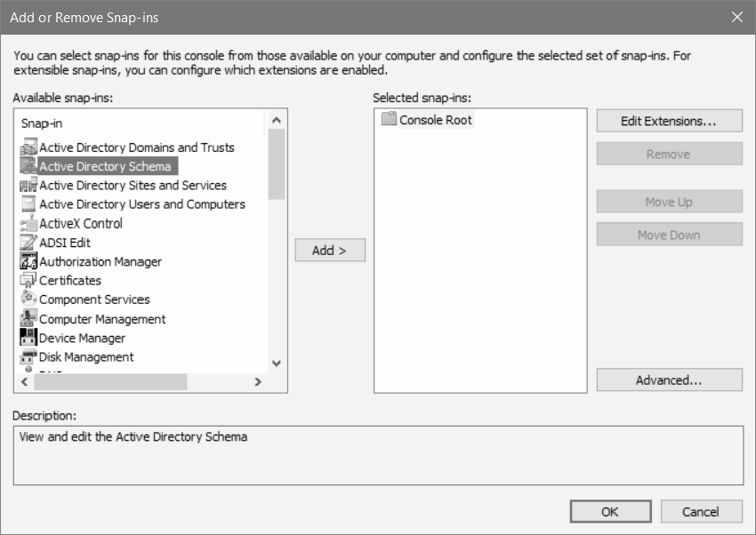Screen dimensions: 756x535
Task: Select the Device Manager icon
Action: pyautogui.click(x=29, y=338)
